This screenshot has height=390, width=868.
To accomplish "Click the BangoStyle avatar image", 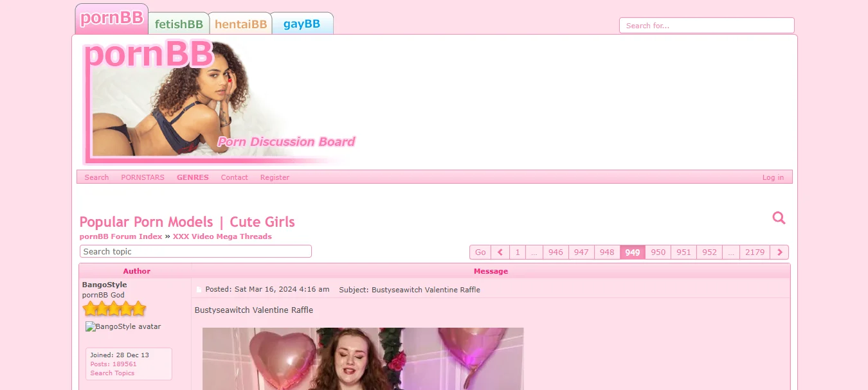I will (123, 326).
